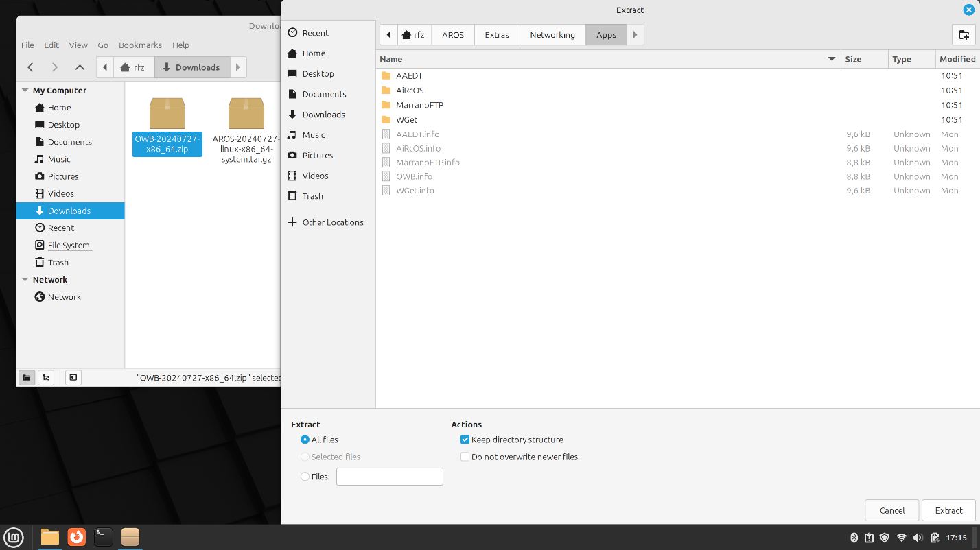Screen dimensions: 980x550
Task: Open File menu in file manager
Action: click(x=27, y=45)
